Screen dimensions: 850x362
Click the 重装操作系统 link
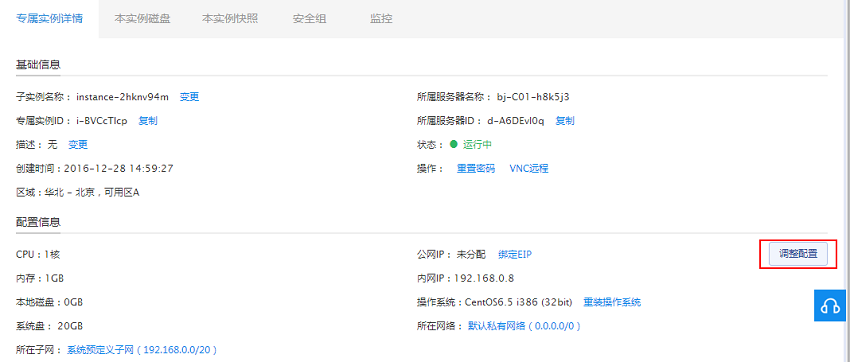click(612, 302)
